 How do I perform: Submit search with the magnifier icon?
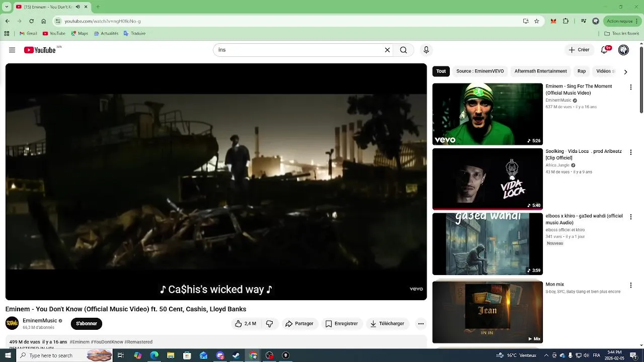pos(404,50)
